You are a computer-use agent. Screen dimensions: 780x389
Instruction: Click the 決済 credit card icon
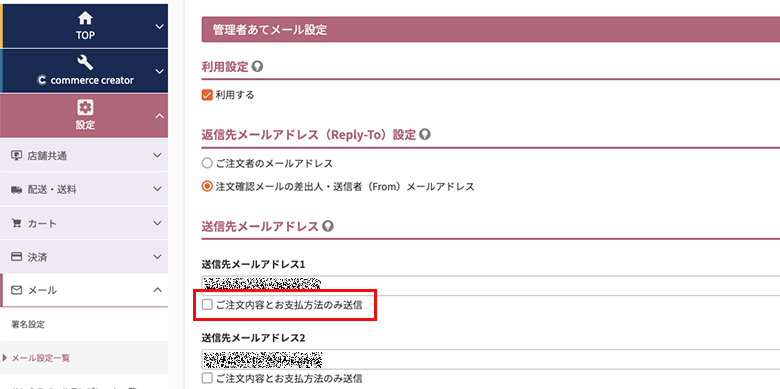tap(16, 257)
